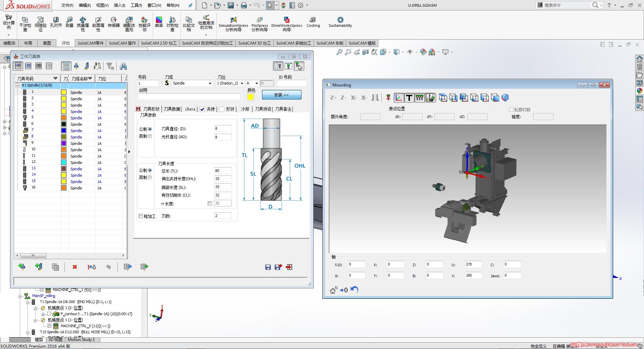Switch to SolidCAM 2.5D 加工 tab
The width and height of the screenshot is (644, 349).
pos(159,43)
